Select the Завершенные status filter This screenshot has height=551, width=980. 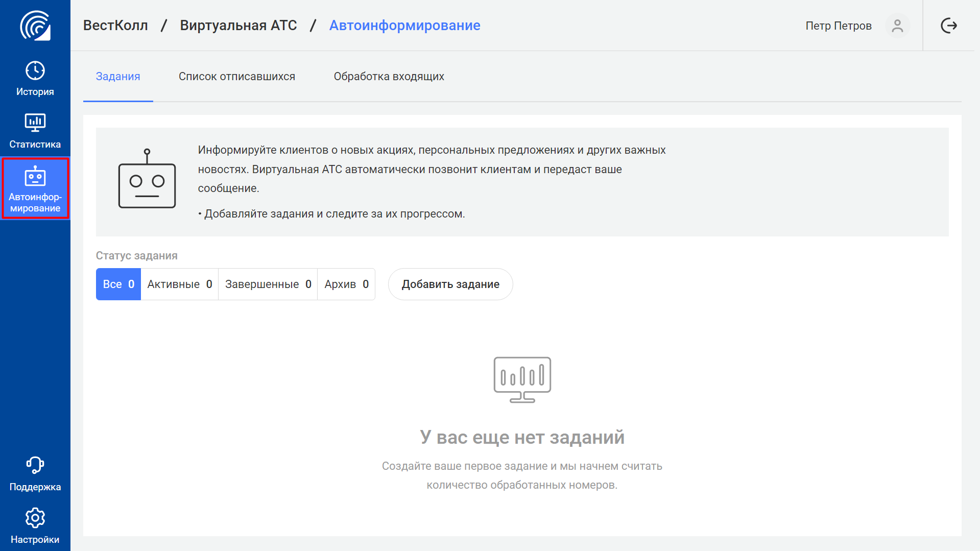pyautogui.click(x=268, y=284)
